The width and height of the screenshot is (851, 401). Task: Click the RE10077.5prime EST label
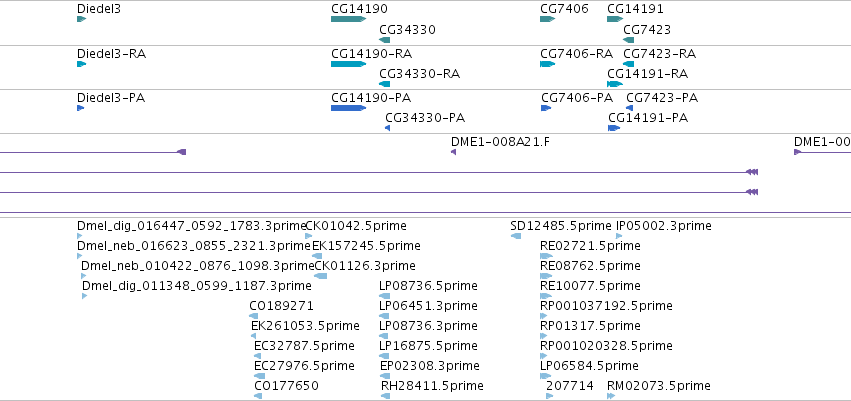(590, 286)
